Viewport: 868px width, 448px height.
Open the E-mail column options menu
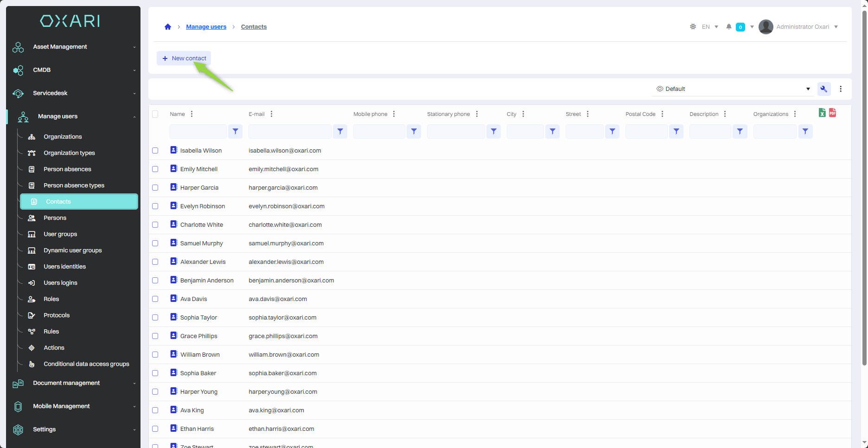[x=271, y=114]
